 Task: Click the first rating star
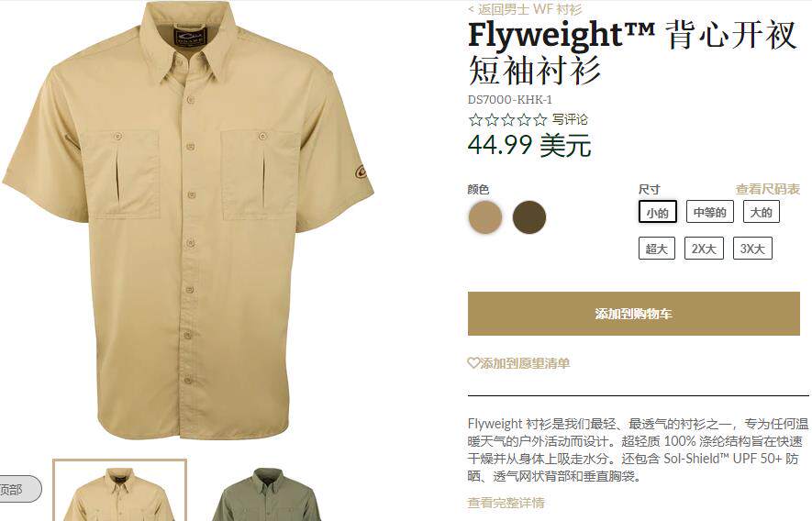click(475, 120)
